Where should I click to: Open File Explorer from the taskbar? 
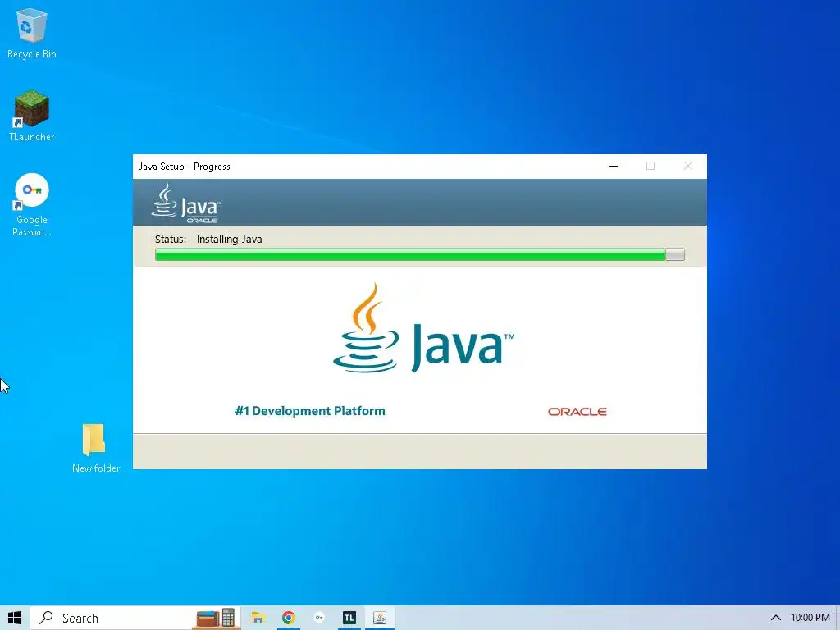[258, 618]
